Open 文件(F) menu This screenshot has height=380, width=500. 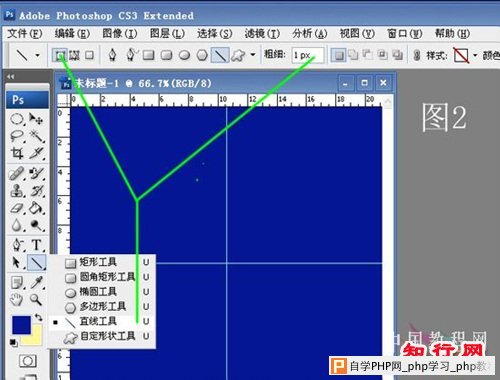[25, 33]
